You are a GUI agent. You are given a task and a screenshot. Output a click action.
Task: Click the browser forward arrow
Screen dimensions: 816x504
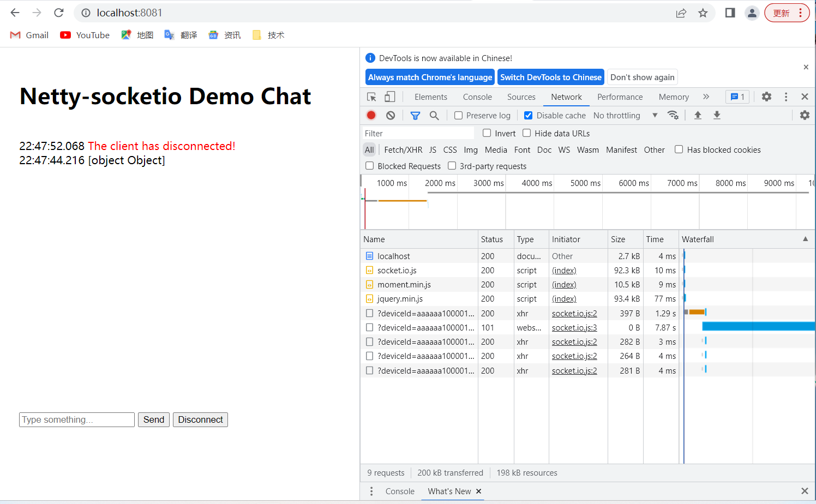coord(37,13)
